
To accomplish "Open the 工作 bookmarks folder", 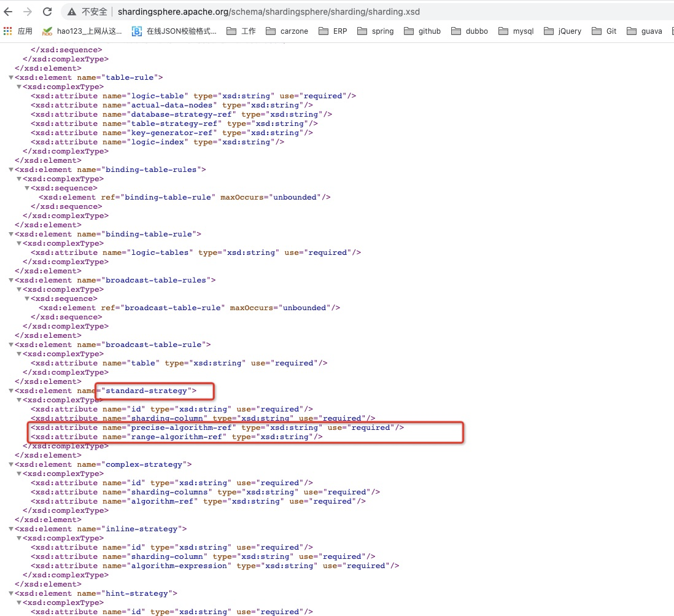I will [241, 31].
